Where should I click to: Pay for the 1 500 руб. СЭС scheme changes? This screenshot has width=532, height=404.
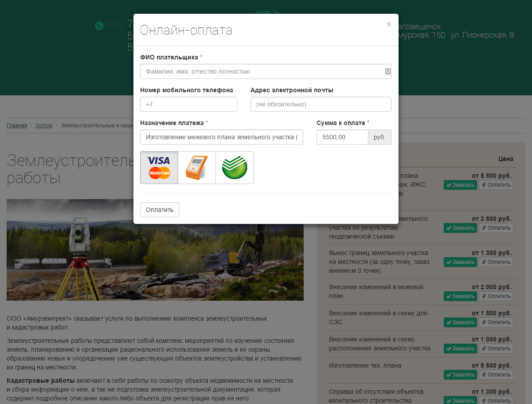click(496, 322)
